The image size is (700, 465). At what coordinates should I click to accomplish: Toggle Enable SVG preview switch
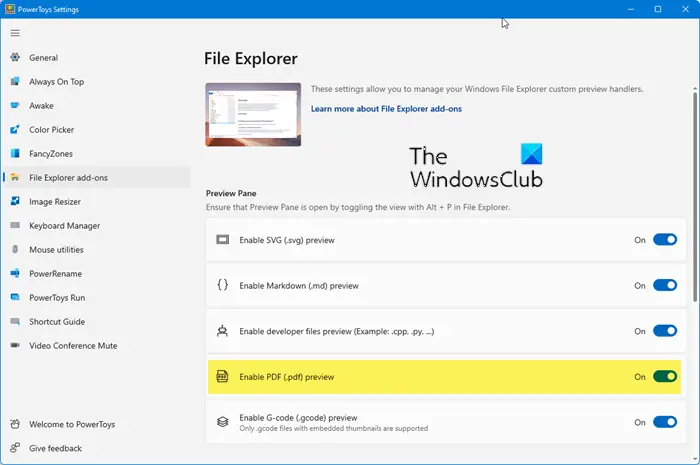pos(665,240)
